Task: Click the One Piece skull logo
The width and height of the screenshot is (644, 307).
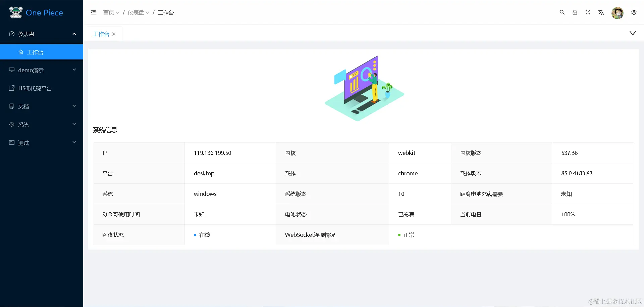Action: tap(15, 12)
